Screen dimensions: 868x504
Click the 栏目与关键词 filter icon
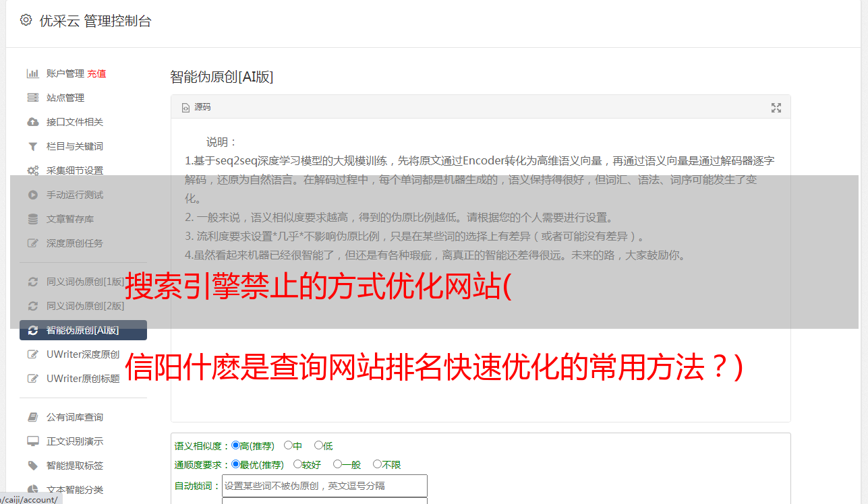(32, 146)
